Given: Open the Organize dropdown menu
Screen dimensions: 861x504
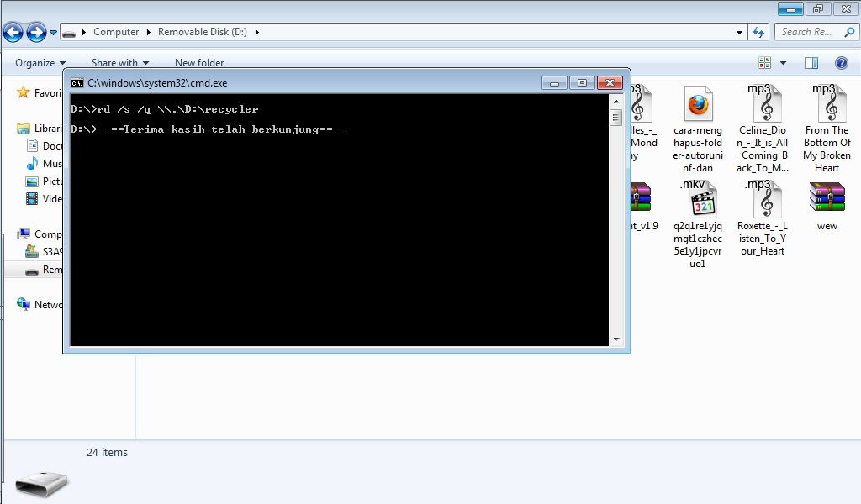Looking at the screenshot, I should coord(40,63).
